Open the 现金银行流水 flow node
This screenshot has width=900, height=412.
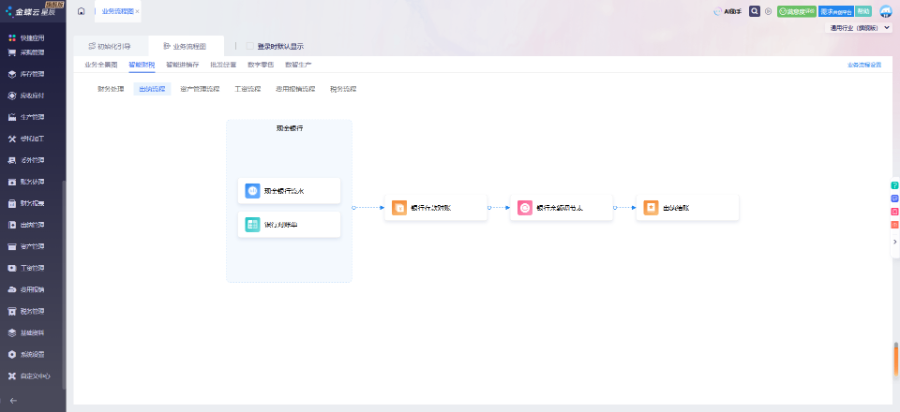289,191
